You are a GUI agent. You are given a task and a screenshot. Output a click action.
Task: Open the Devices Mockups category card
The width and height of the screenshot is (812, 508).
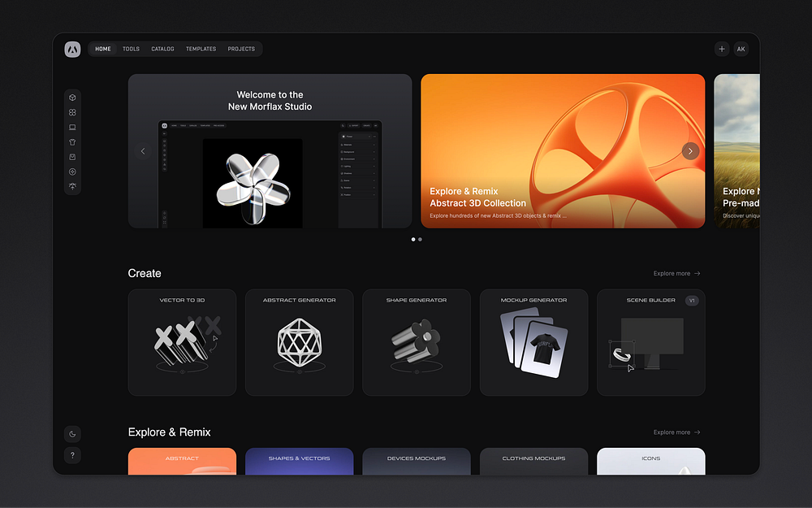[x=417, y=462]
